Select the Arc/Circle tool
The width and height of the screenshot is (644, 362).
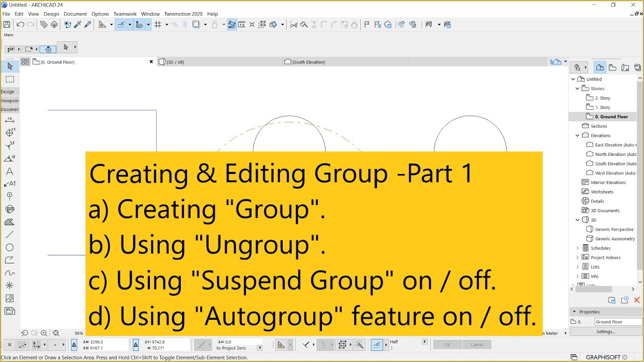[x=10, y=247]
